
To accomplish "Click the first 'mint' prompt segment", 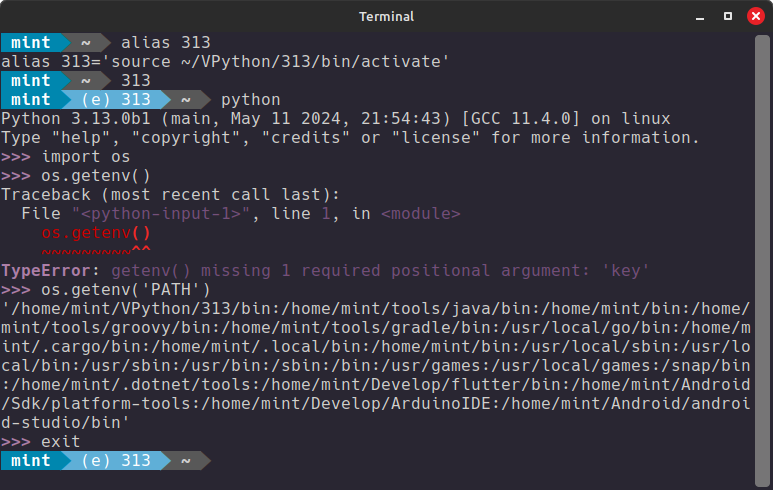I will point(31,42).
